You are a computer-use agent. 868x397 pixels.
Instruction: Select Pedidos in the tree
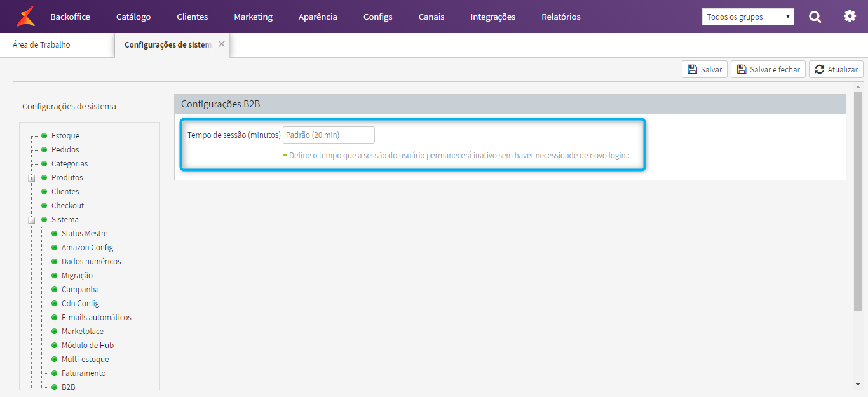click(65, 149)
